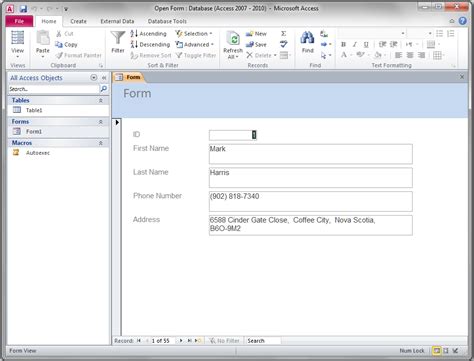
Task: Click the Copy command
Action: pos(66,44)
